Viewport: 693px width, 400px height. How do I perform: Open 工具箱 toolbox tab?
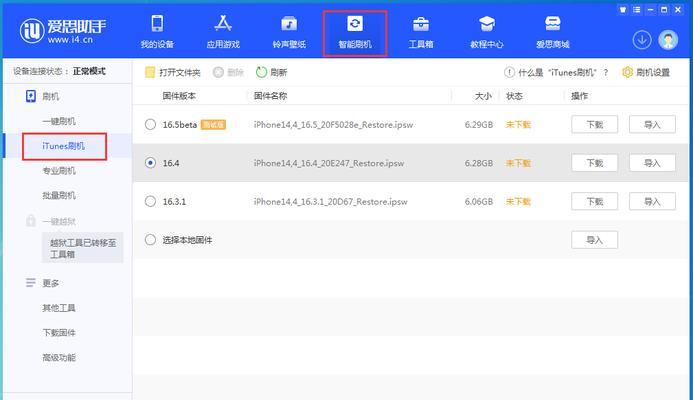tap(421, 31)
